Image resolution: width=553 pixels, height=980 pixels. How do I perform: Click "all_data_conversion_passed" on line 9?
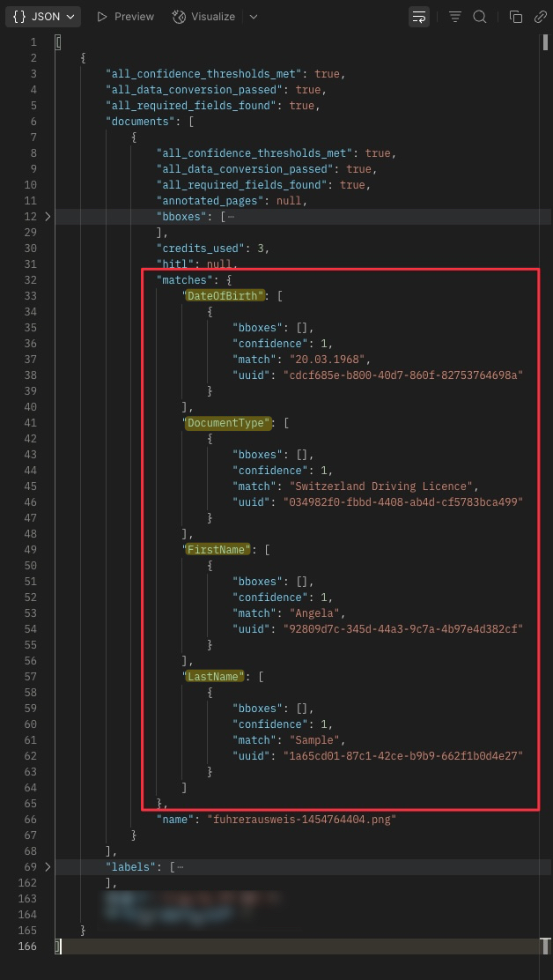[x=247, y=168]
